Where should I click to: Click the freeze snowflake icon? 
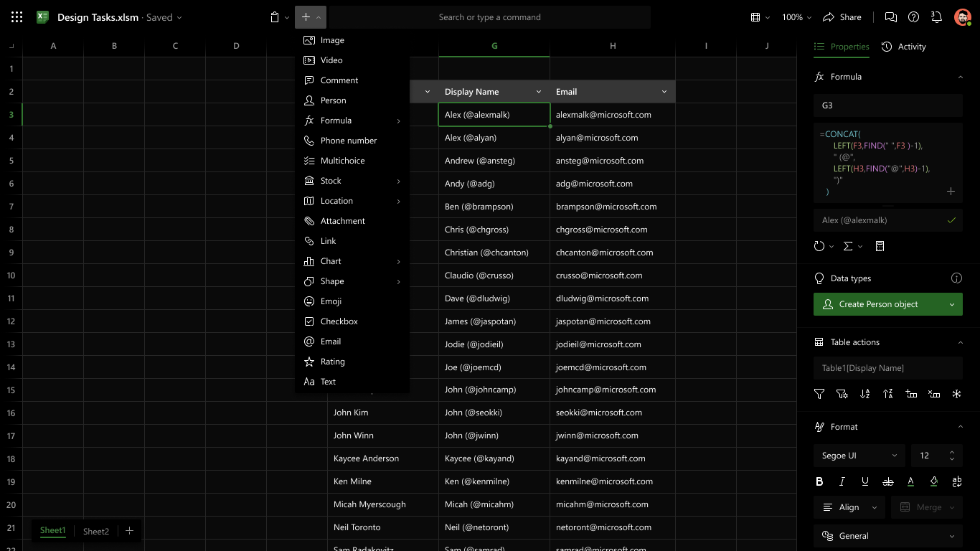click(956, 394)
